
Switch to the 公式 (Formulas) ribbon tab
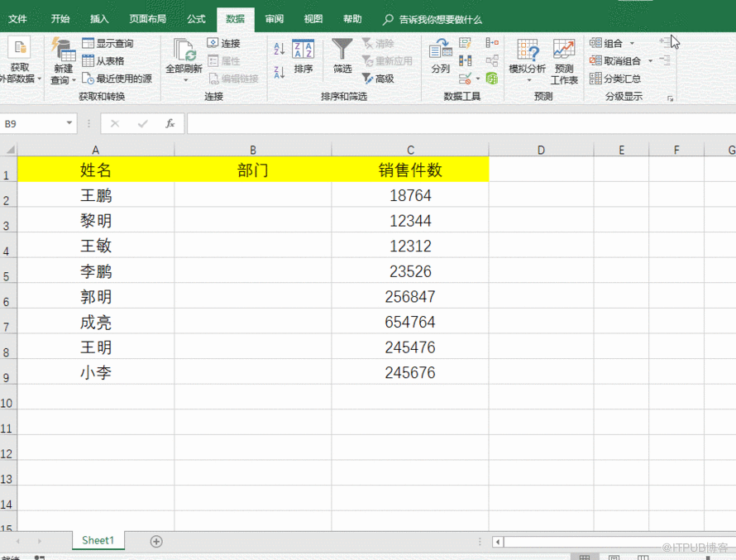[x=196, y=19]
